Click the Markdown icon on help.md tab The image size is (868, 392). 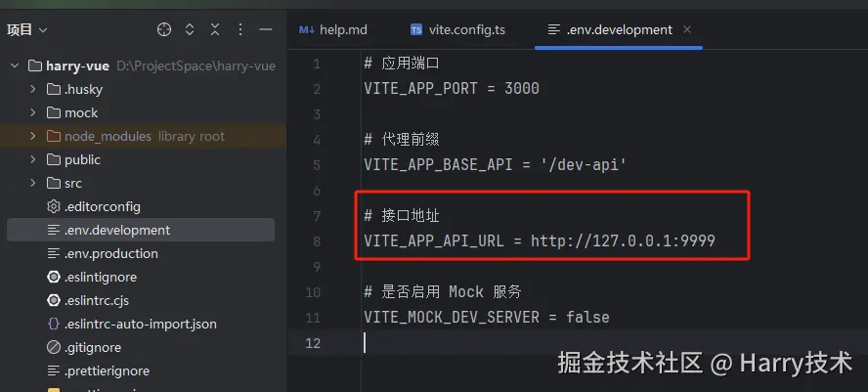coord(306,30)
